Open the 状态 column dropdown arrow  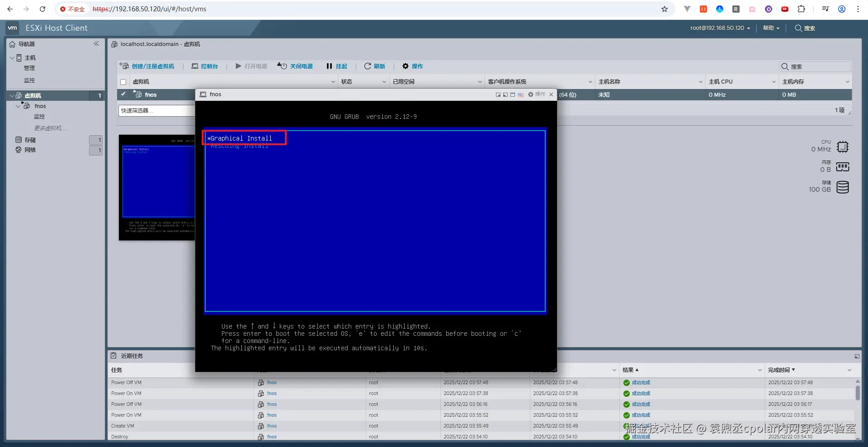(x=384, y=82)
